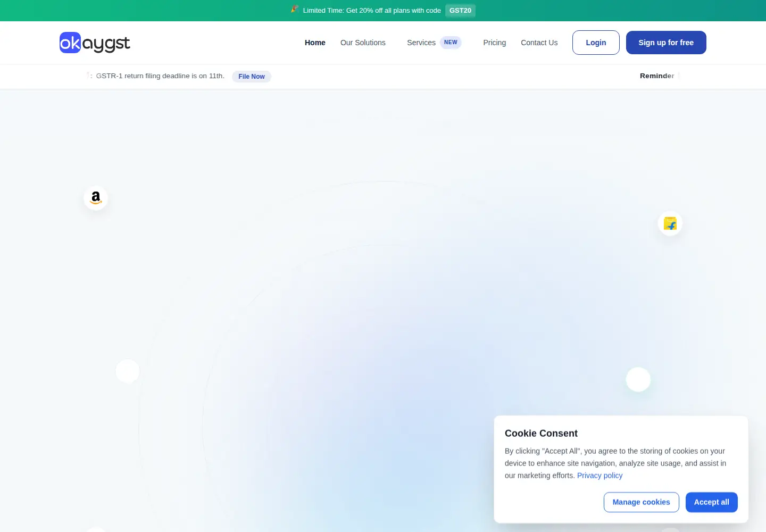Click the GST20 promo code badge
Viewport: 766px width, 532px height.
click(460, 11)
